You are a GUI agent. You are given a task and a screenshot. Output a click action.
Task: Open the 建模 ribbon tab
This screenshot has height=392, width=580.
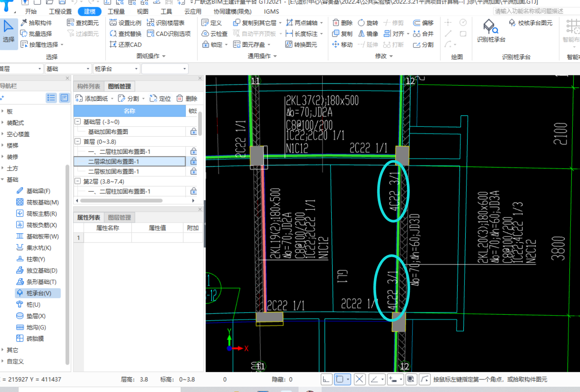[x=89, y=11]
